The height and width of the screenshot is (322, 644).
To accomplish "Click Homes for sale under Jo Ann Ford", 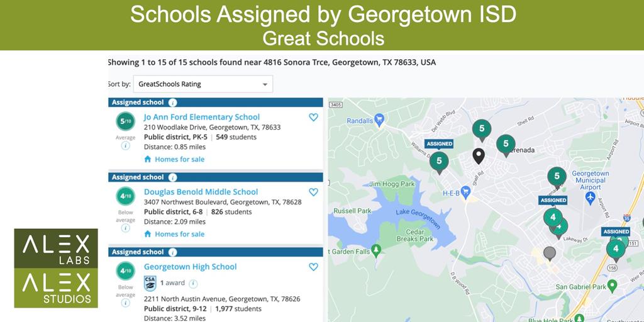I will pos(179,159).
